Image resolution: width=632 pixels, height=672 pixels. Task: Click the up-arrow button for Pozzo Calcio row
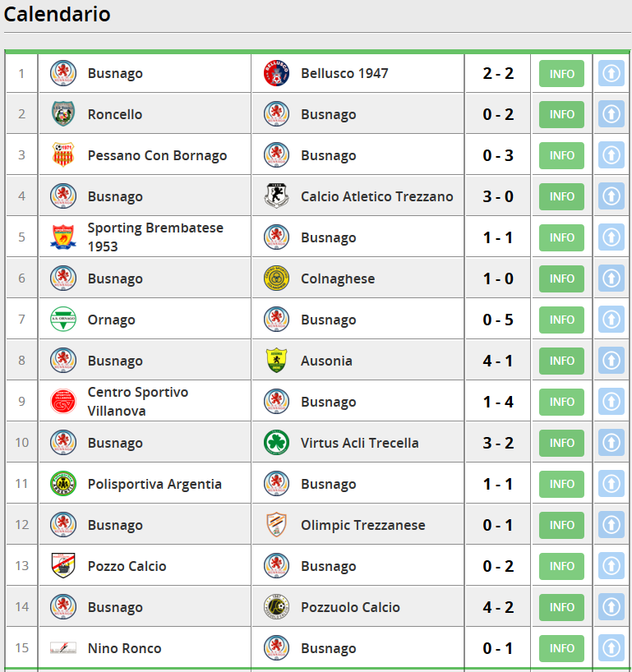611,567
